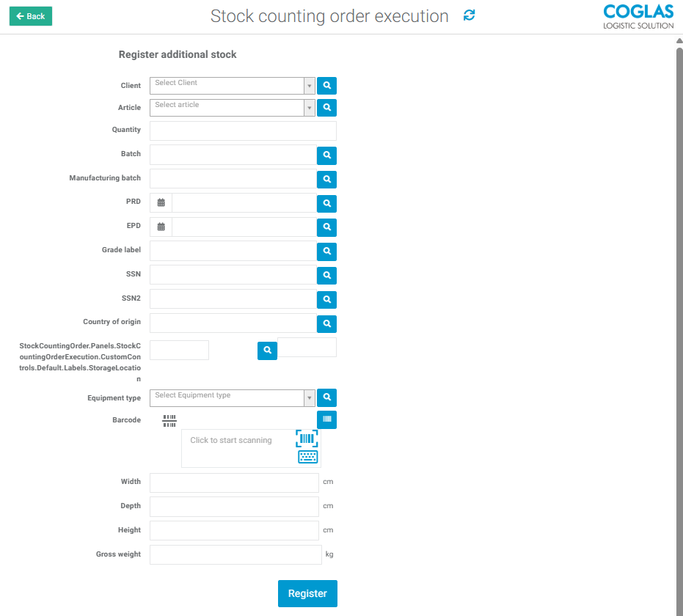Focus the Quantity input field
This screenshot has width=683, height=616.
243,131
